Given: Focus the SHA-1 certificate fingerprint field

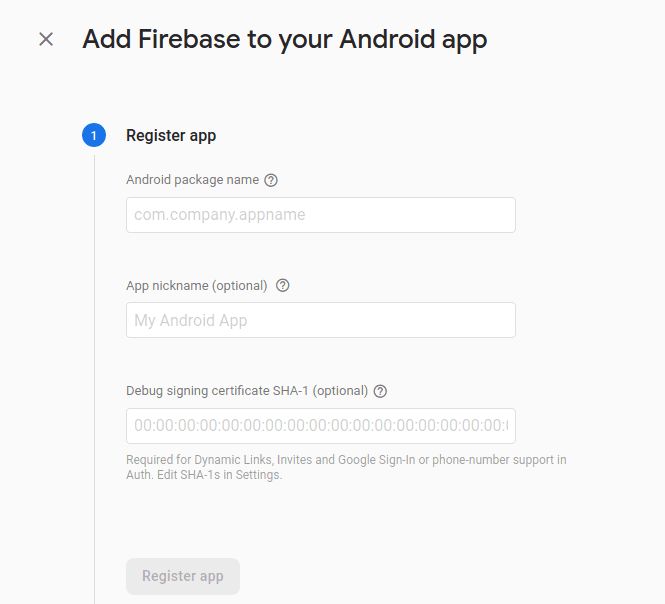Looking at the screenshot, I should click(x=320, y=426).
